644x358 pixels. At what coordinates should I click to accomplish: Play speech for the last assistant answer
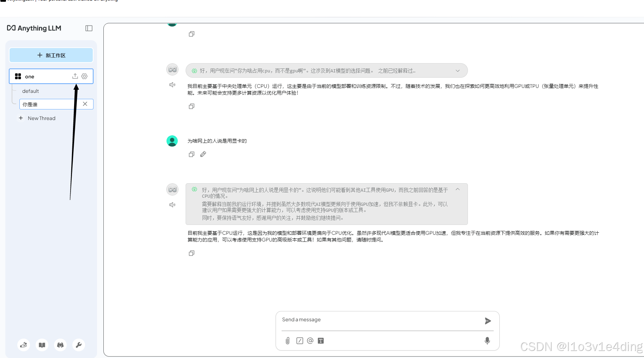pos(172,205)
